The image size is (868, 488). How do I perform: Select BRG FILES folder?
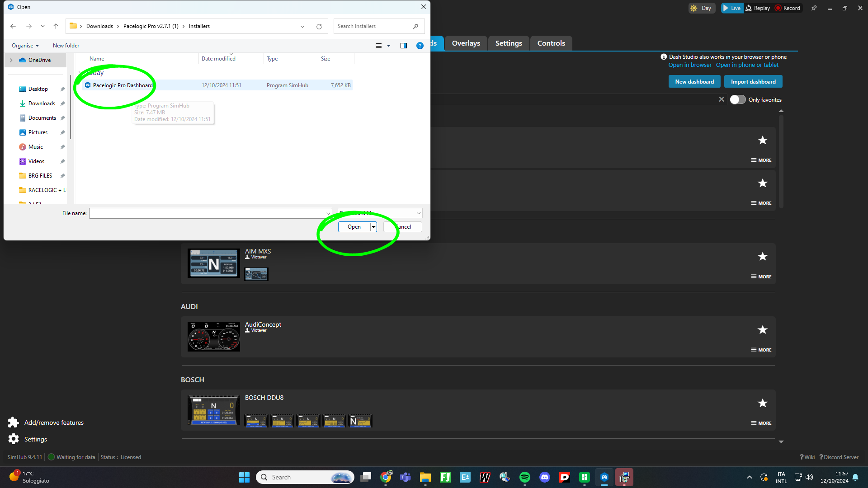(40, 176)
